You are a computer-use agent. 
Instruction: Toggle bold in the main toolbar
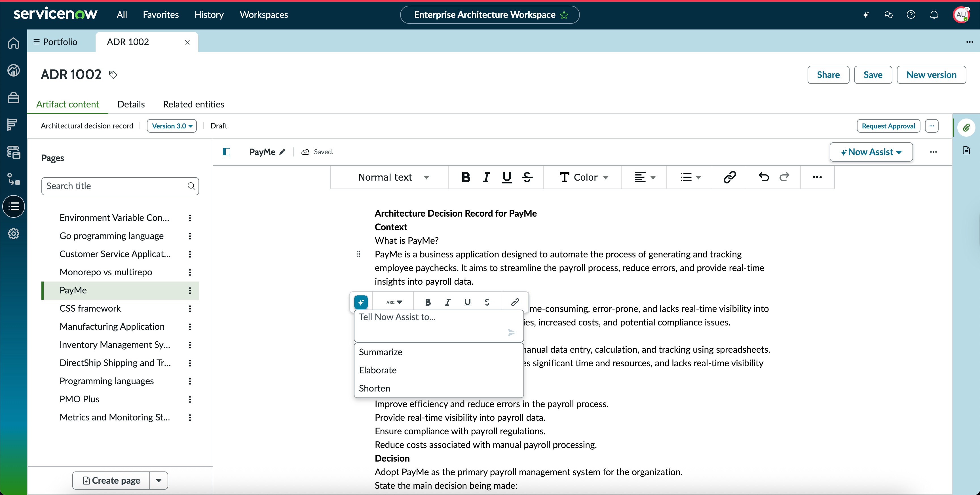coord(466,177)
